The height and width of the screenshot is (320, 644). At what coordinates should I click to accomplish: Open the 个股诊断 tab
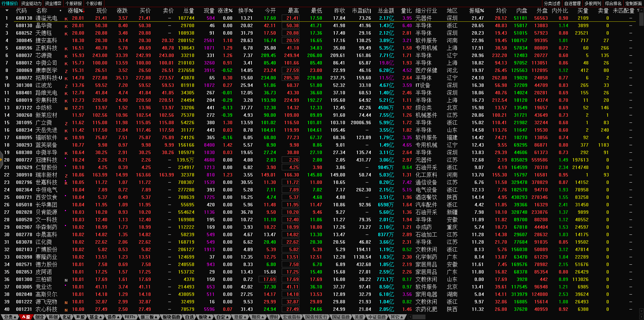pos(94,3)
